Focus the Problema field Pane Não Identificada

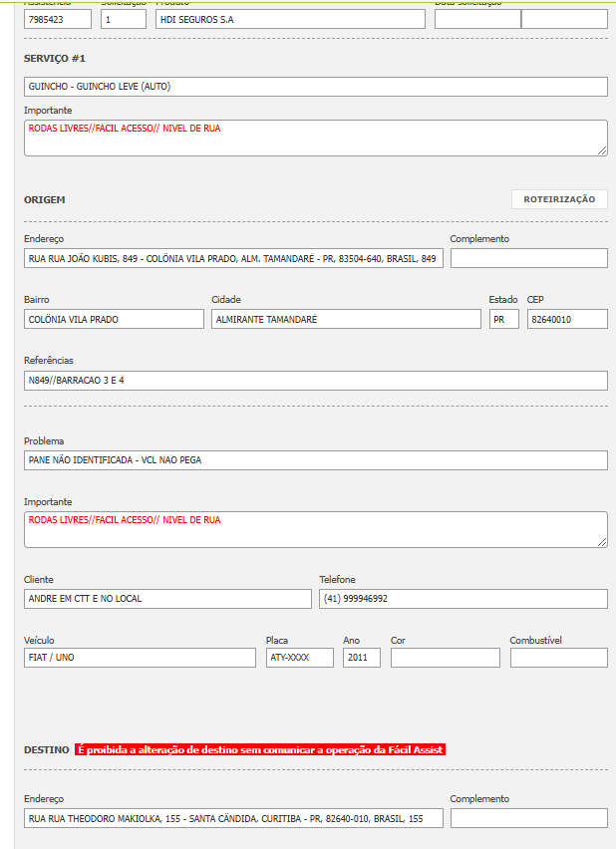315,460
